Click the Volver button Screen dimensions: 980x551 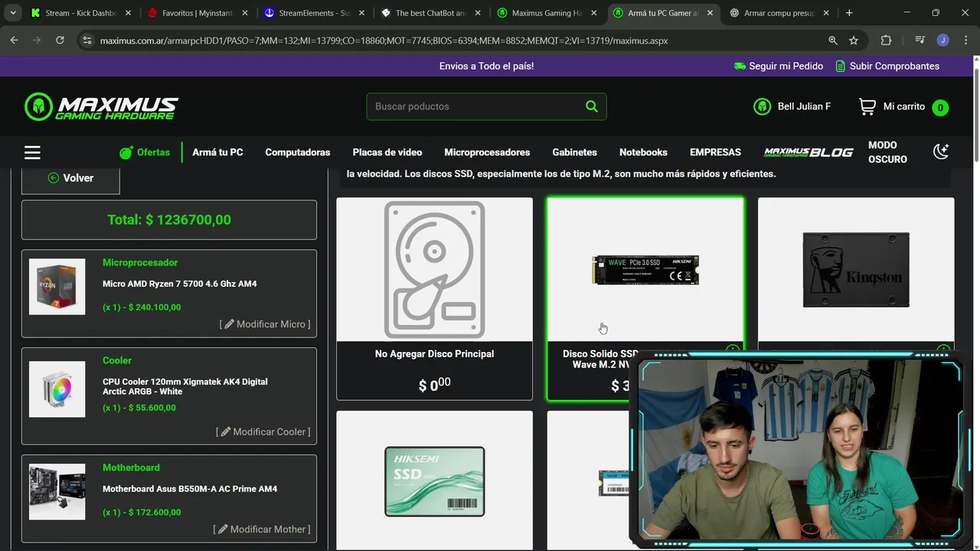click(70, 178)
